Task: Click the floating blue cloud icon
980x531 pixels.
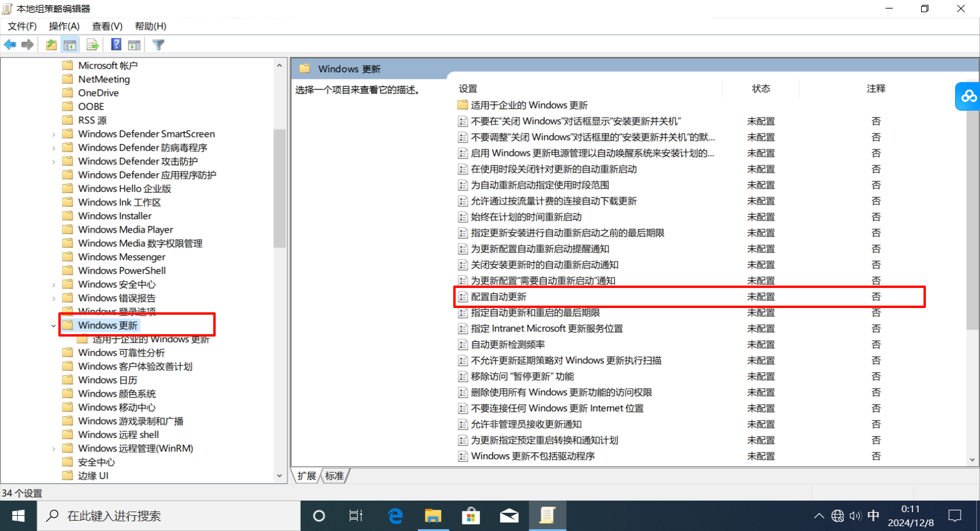Action: pos(968,96)
